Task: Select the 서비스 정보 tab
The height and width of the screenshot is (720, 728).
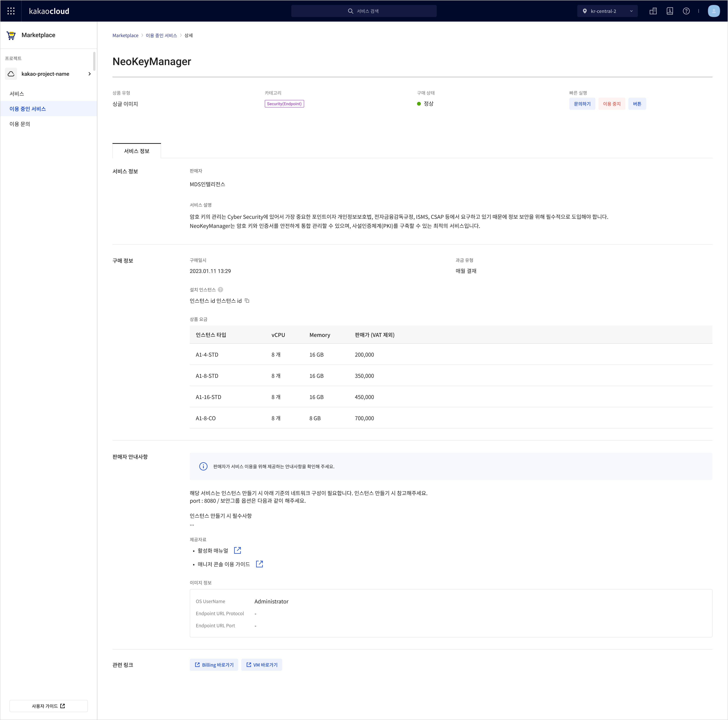Action: pyautogui.click(x=136, y=151)
